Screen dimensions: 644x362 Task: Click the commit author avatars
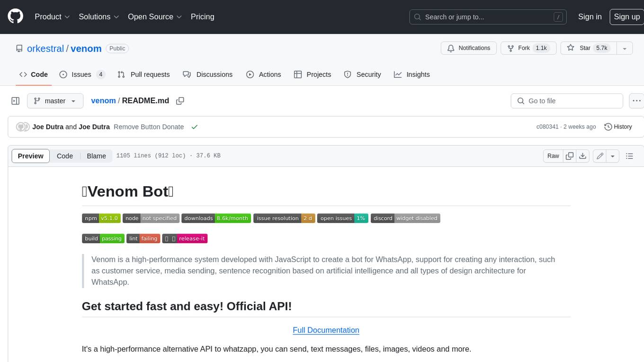click(x=23, y=127)
